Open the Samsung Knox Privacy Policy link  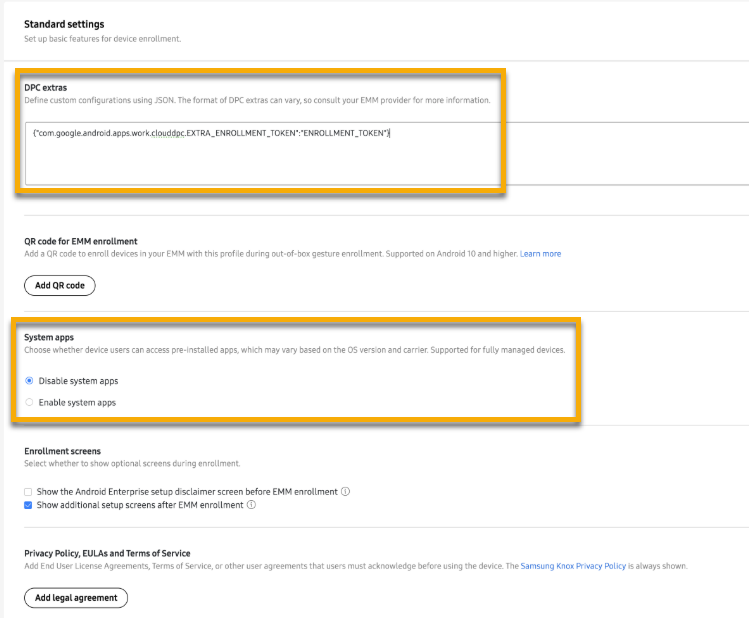point(573,566)
